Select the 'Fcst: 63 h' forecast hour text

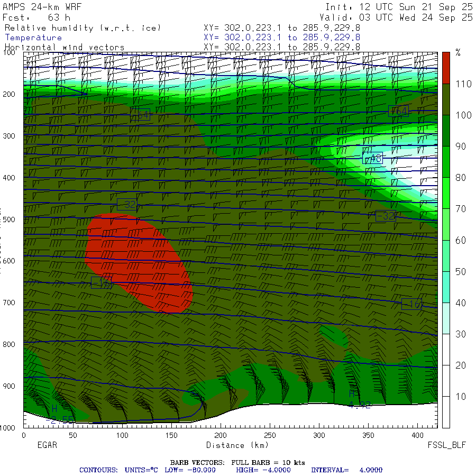point(36,17)
